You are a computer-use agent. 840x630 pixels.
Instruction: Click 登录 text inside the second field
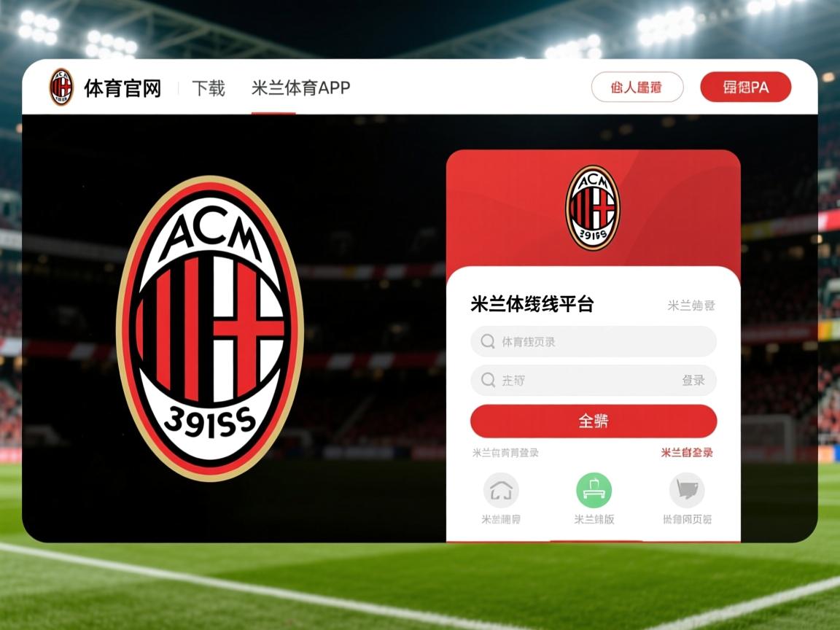[x=693, y=380]
